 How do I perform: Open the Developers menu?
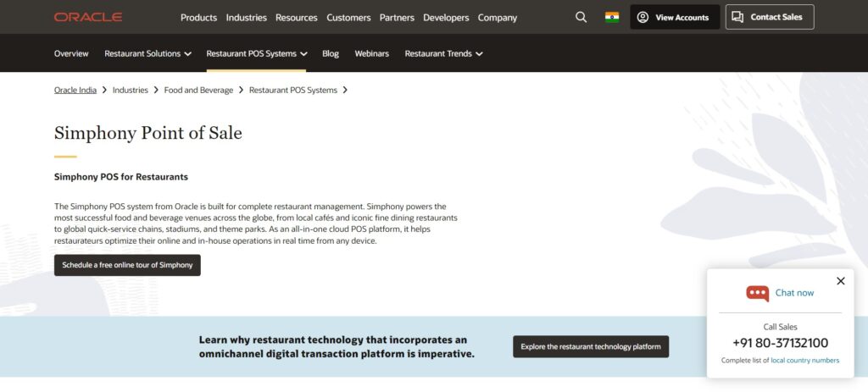pyautogui.click(x=446, y=18)
